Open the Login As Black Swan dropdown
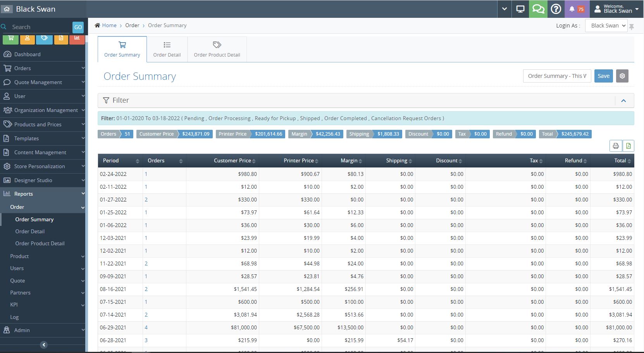644x353 pixels. [606, 26]
